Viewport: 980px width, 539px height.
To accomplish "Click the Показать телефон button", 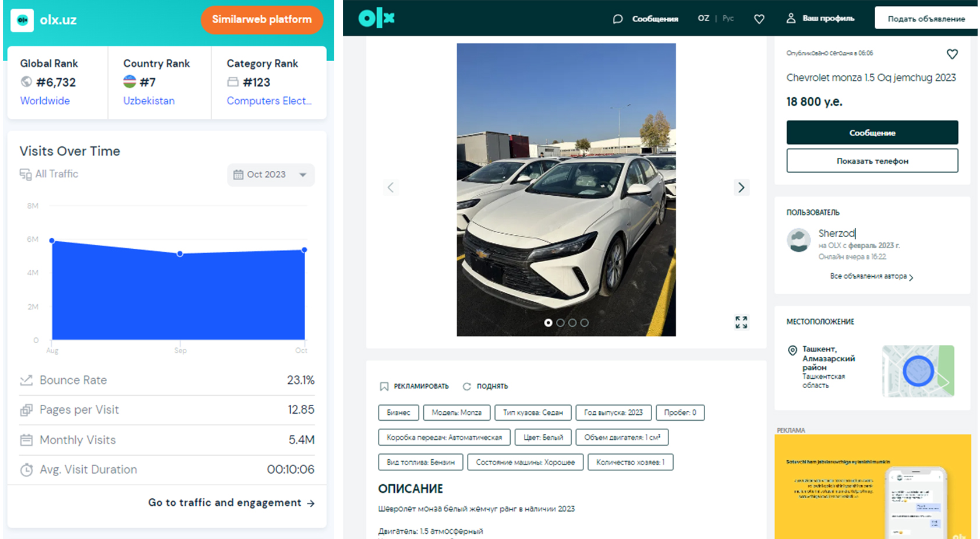I will (872, 161).
